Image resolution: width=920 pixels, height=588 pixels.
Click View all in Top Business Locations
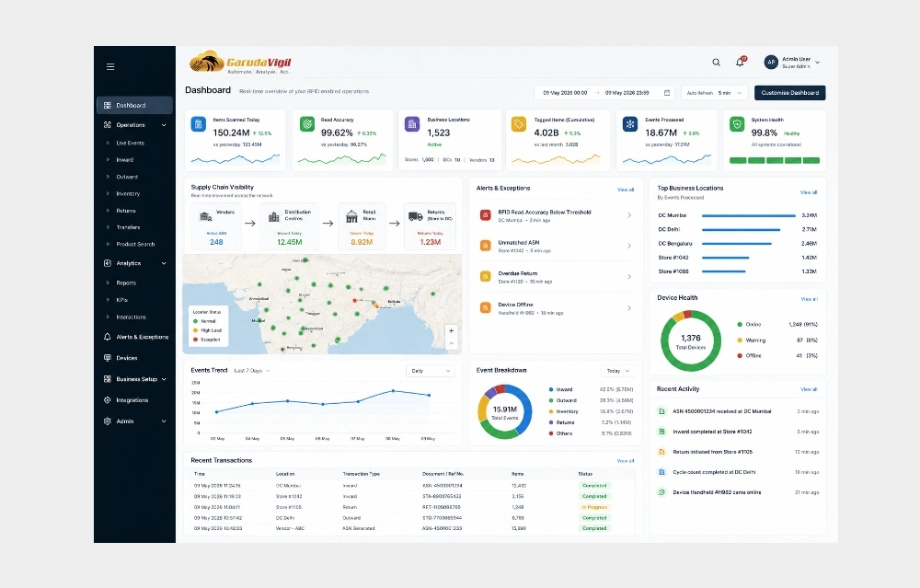click(809, 192)
